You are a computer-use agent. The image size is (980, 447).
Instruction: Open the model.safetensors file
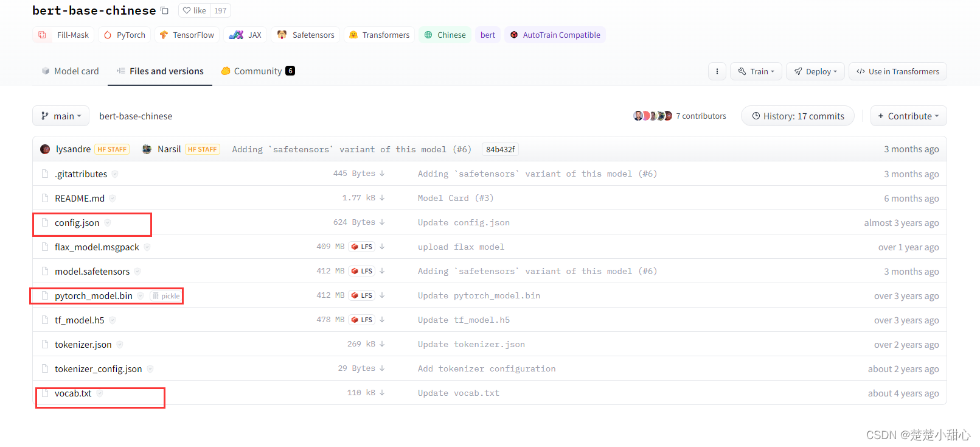[92, 271]
